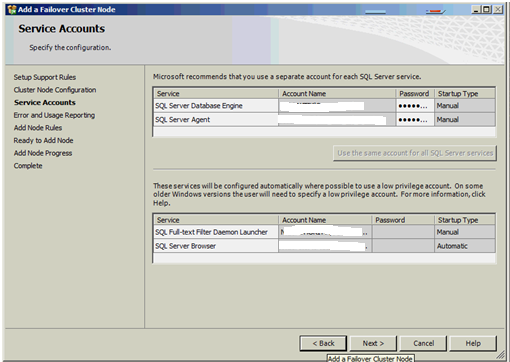510x362 pixels.
Task: Select Error and Usage Reporting step
Action: (x=54, y=115)
